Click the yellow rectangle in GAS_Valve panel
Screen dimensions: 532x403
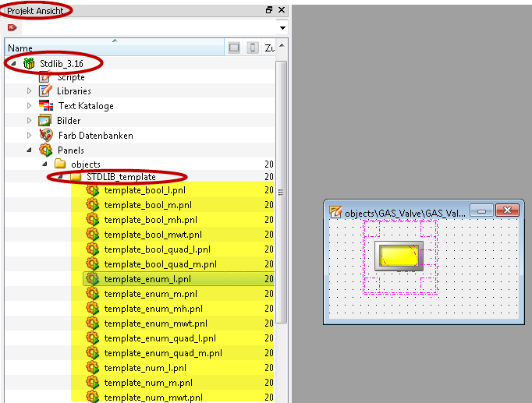click(x=399, y=256)
